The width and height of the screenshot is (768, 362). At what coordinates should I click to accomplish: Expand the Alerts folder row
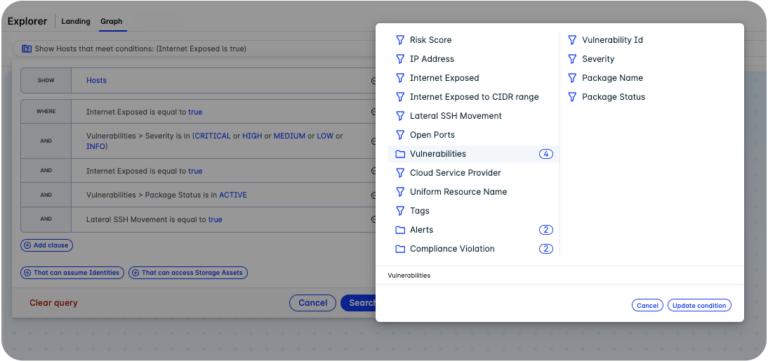(474, 230)
